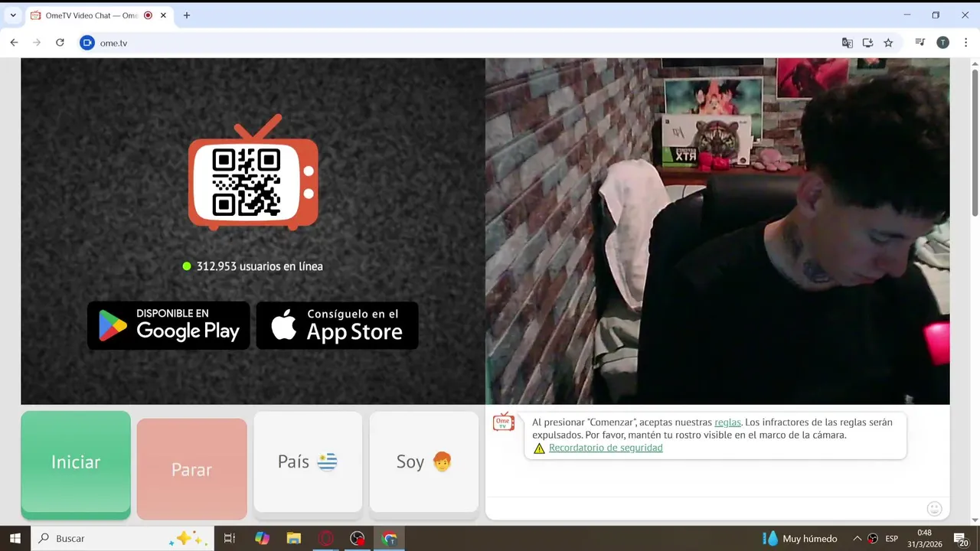
Task: Go back in browser history
Action: pos(14,43)
